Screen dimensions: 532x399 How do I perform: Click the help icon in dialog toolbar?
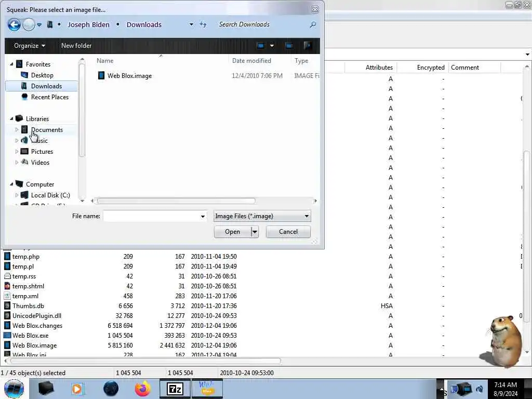pos(308,46)
